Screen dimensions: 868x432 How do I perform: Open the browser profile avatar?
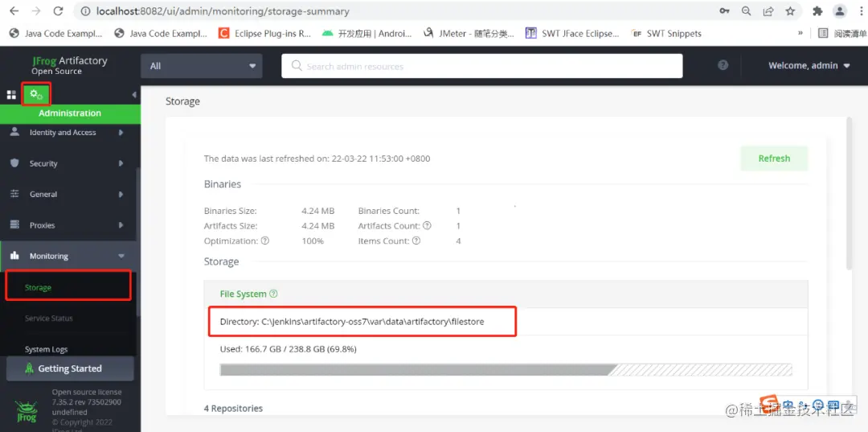tap(840, 11)
